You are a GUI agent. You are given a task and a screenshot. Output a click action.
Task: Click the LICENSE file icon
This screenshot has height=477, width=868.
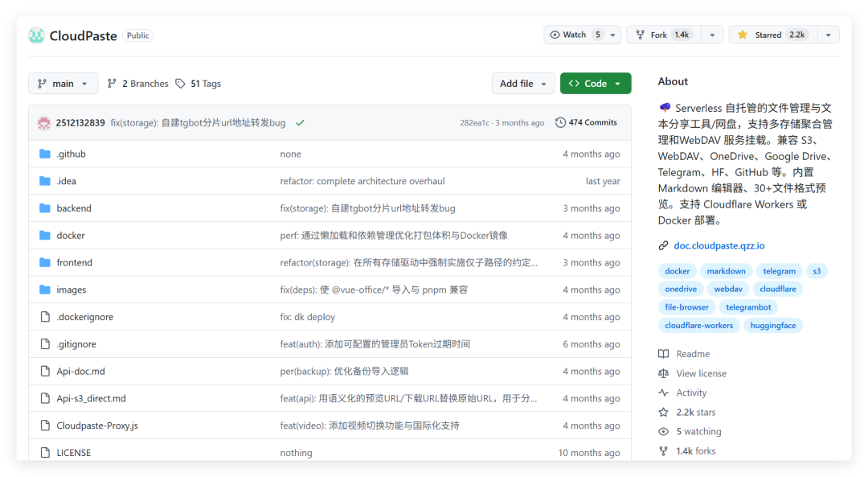click(45, 453)
